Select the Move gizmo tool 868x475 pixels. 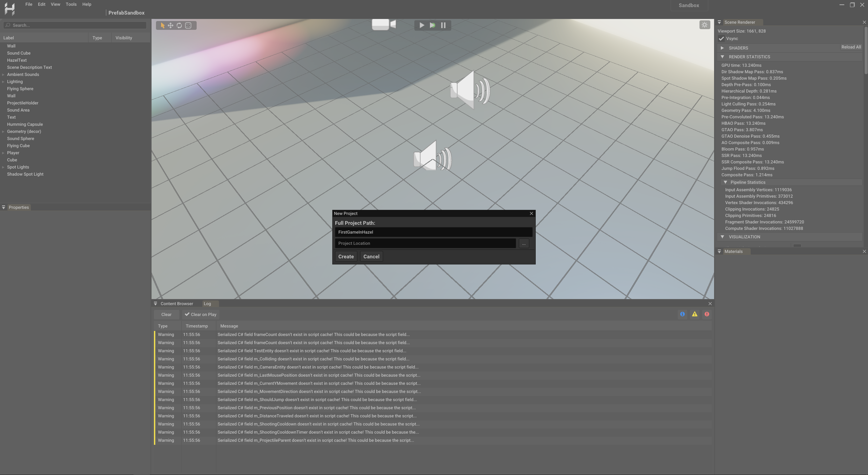click(171, 25)
